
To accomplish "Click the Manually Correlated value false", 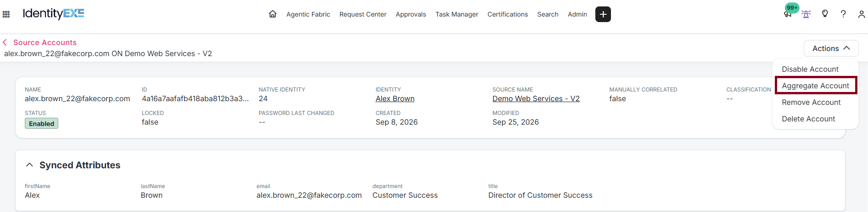I will [617, 98].
